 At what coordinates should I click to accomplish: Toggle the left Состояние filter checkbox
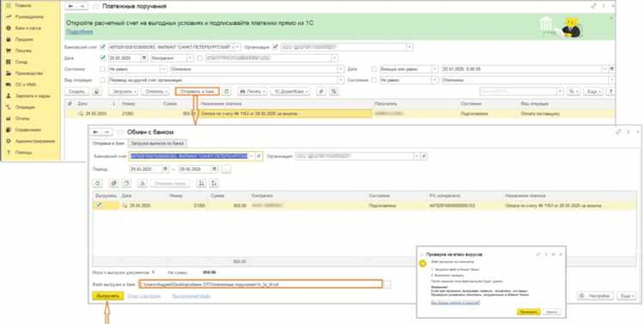pyautogui.click(x=103, y=69)
